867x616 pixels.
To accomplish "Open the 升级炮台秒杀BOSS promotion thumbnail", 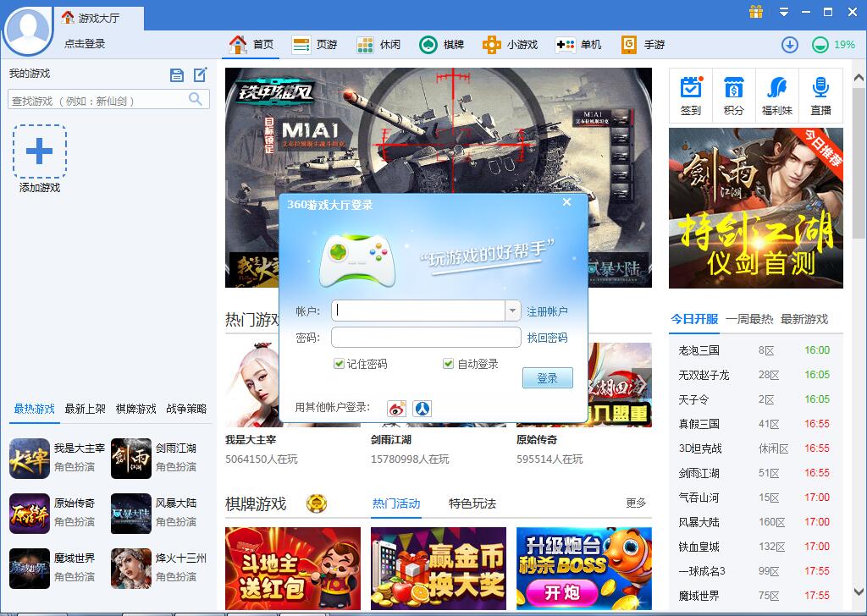I will [584, 569].
